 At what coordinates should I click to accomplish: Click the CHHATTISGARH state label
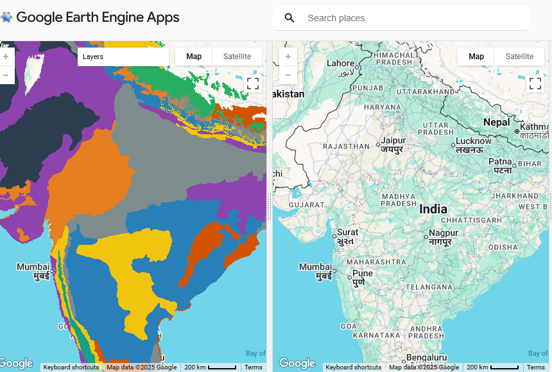[471, 220]
